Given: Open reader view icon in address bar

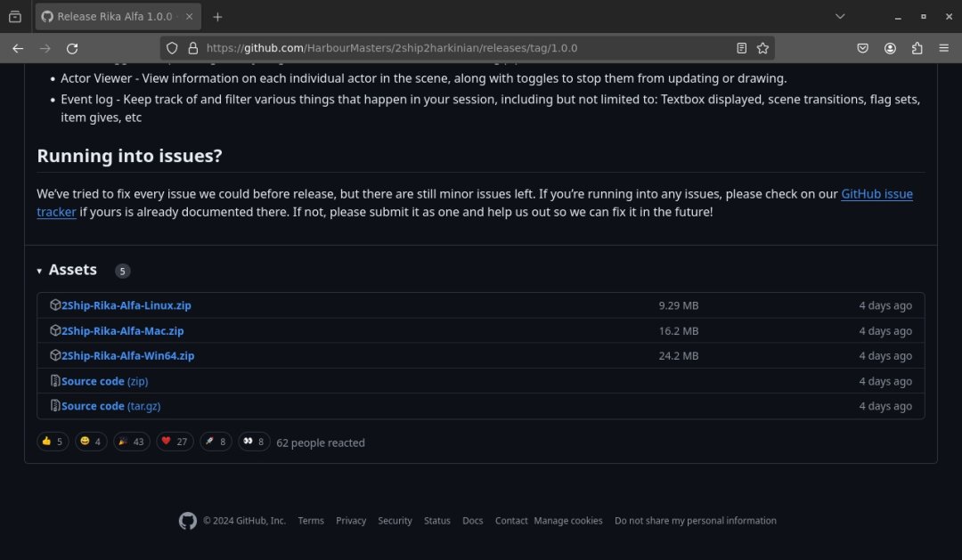Looking at the screenshot, I should [741, 48].
